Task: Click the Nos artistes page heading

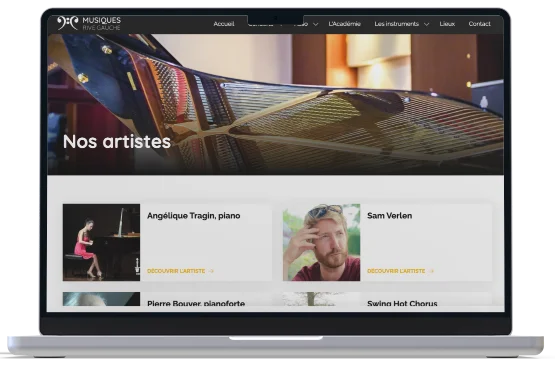Action: [117, 141]
